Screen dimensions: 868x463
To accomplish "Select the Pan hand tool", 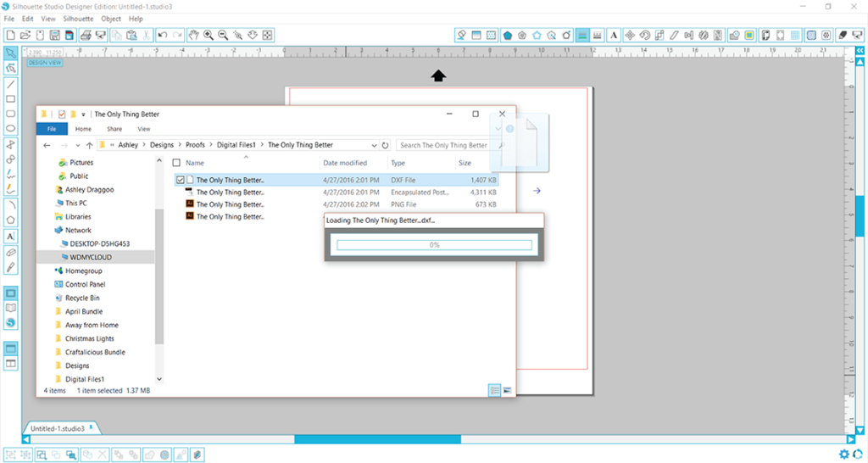I will pyautogui.click(x=193, y=35).
